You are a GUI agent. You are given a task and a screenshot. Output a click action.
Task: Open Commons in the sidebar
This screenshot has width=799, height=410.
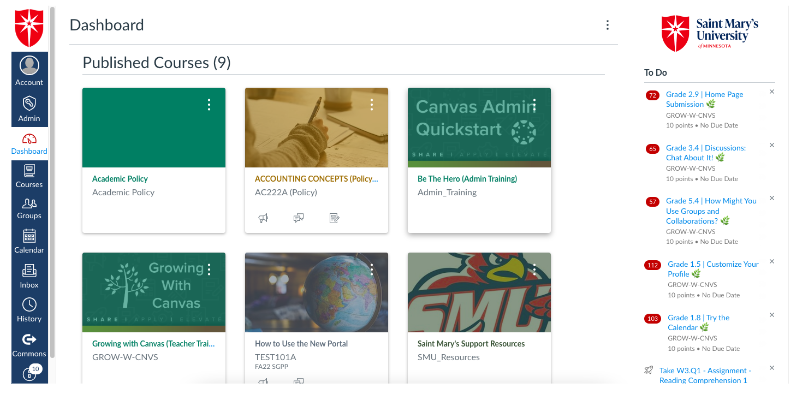[x=29, y=344]
